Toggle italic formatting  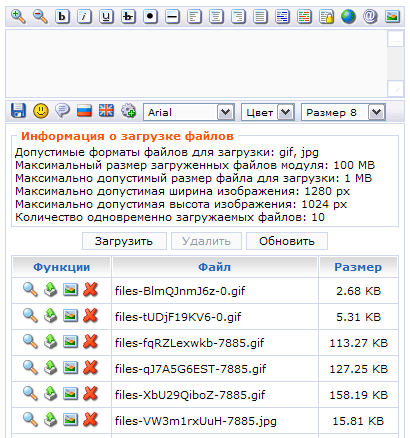(84, 16)
